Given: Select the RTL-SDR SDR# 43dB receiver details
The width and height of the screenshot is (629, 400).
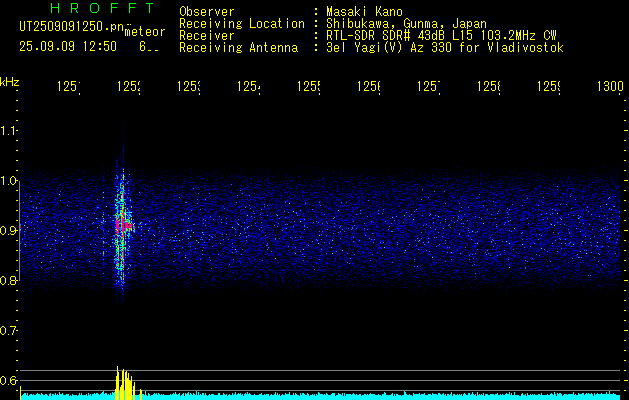Looking at the screenshot, I should [441, 36].
